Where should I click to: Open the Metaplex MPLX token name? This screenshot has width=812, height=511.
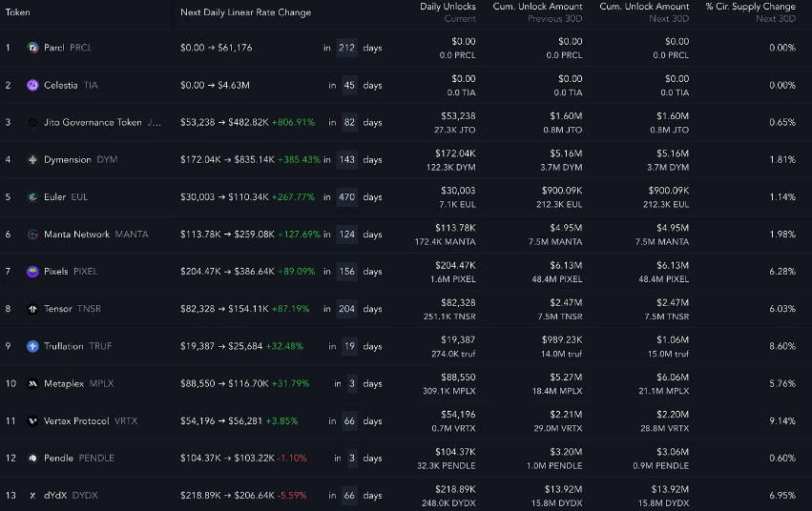pyautogui.click(x=78, y=383)
